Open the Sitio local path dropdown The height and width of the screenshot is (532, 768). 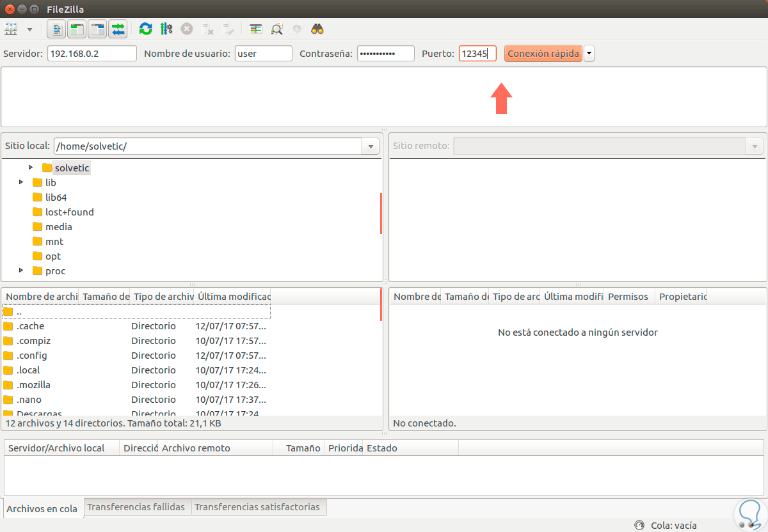point(371,146)
